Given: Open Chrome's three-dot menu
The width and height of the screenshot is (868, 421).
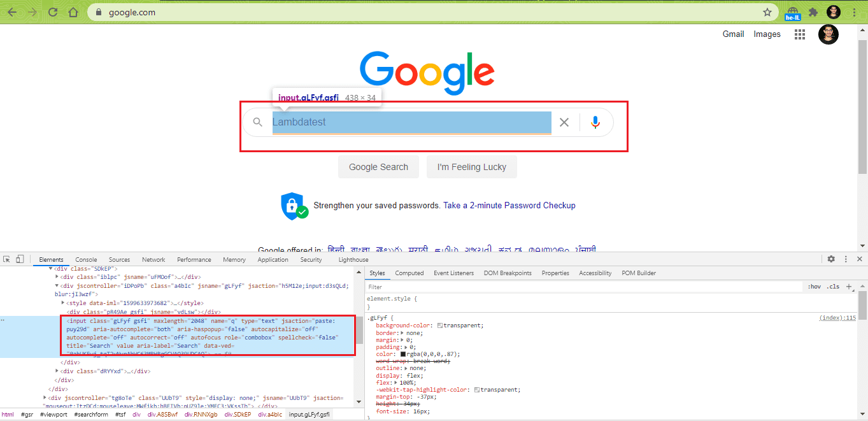Looking at the screenshot, I should (x=855, y=12).
